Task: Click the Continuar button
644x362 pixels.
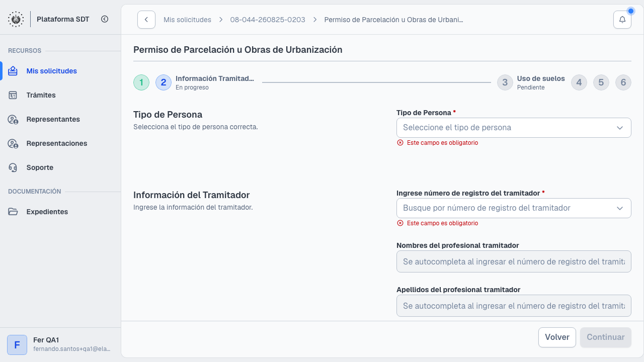Action: click(x=606, y=337)
